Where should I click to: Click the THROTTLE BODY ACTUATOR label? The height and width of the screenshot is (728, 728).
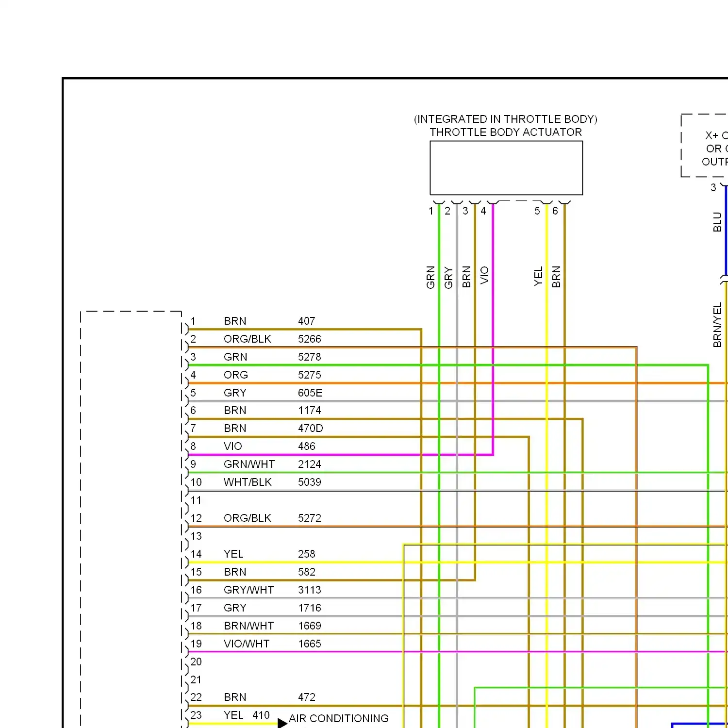[x=505, y=132]
